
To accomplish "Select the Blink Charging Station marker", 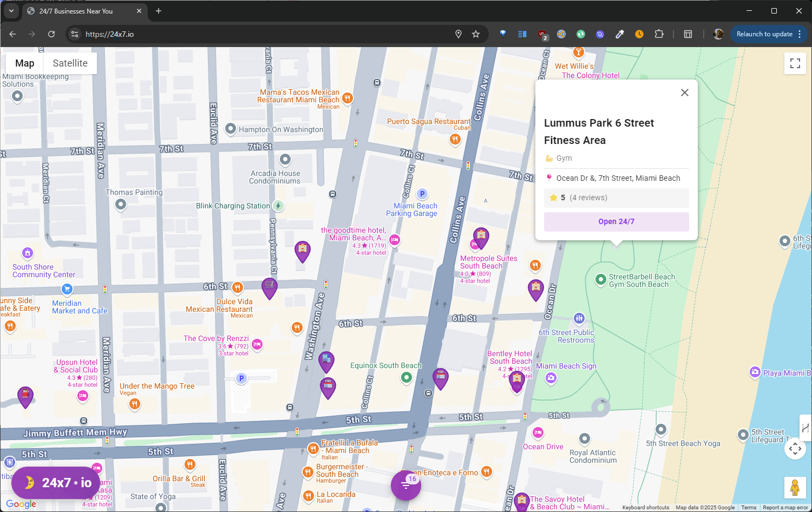I will (x=278, y=206).
